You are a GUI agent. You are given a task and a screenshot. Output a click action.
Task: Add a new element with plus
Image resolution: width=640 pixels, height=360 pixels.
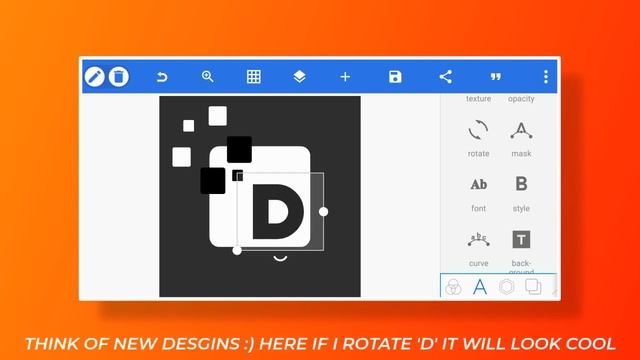pyautogui.click(x=345, y=77)
